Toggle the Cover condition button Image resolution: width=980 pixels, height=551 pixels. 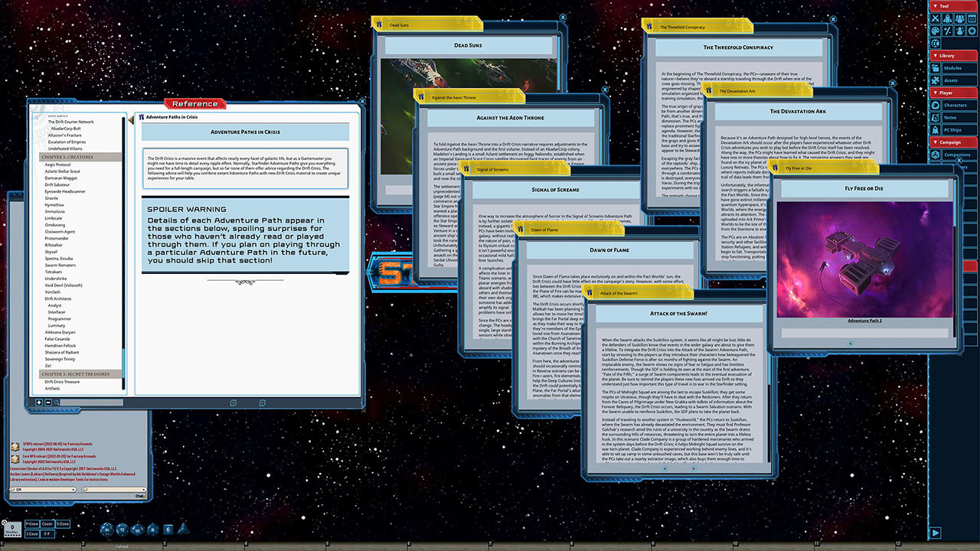click(x=47, y=523)
